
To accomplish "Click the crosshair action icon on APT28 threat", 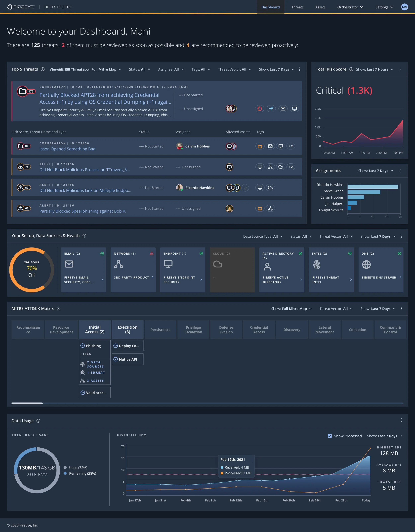I will (259, 109).
